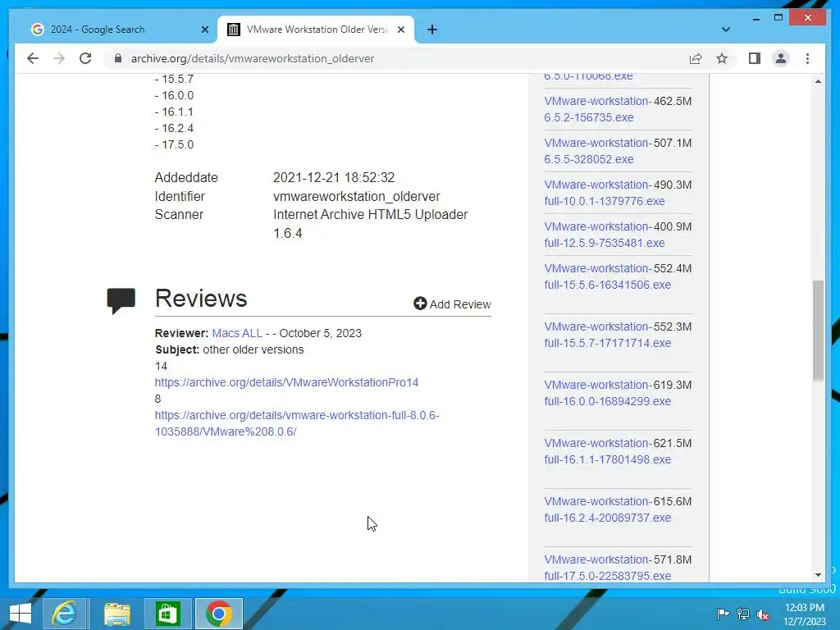
Task: Click the scrollbar up arrow
Action: click(x=818, y=81)
